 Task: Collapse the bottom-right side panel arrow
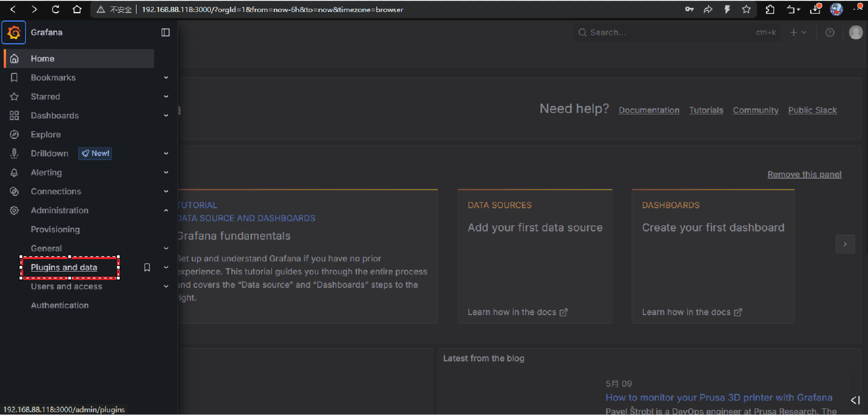click(x=856, y=400)
